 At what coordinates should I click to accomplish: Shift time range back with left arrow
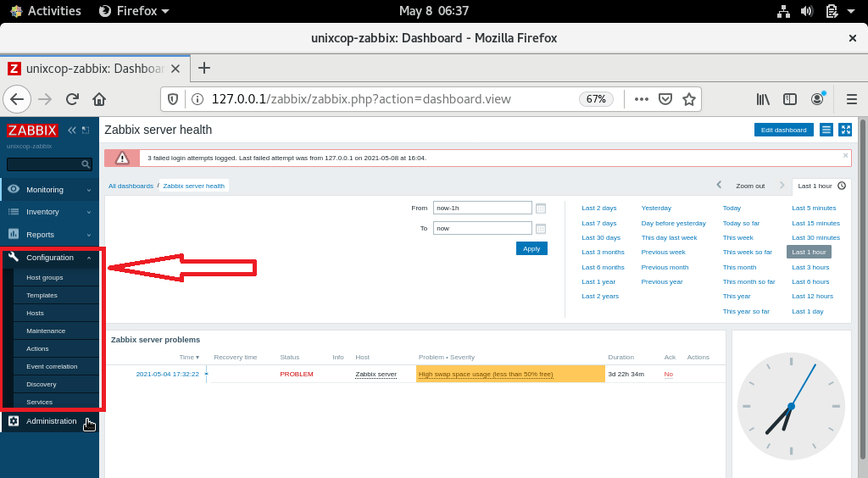point(719,185)
